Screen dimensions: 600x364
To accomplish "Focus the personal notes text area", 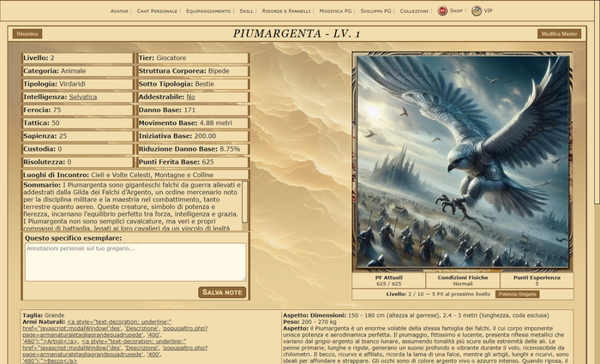I will pos(135,262).
